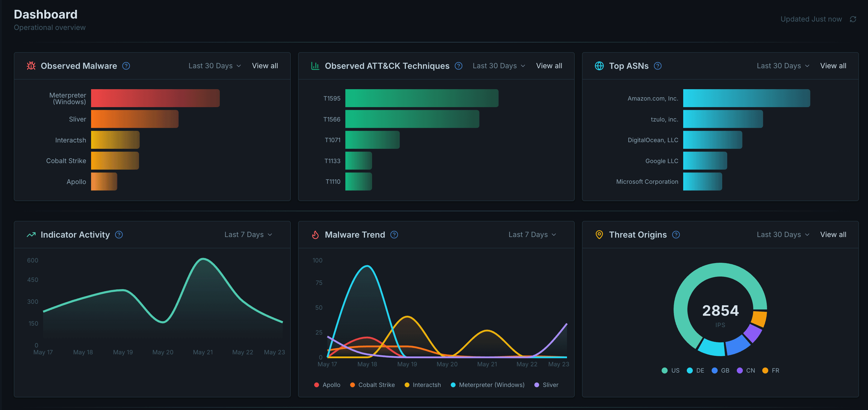The image size is (868, 410).
Task: Click the Cobalt Strike malware bar
Action: pos(115,161)
